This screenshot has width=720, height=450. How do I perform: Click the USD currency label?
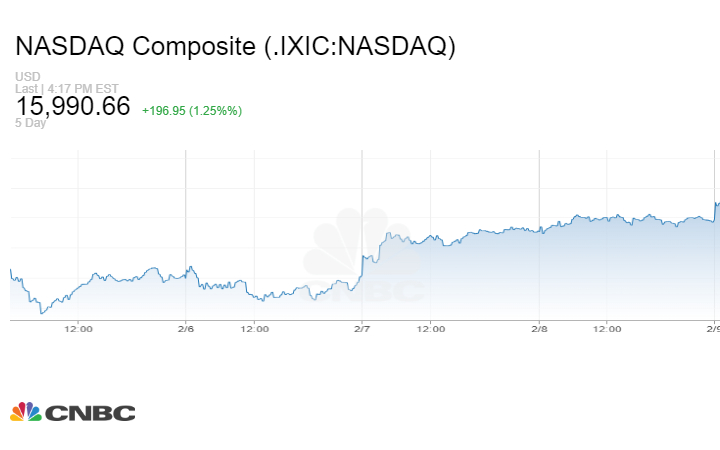coord(27,77)
